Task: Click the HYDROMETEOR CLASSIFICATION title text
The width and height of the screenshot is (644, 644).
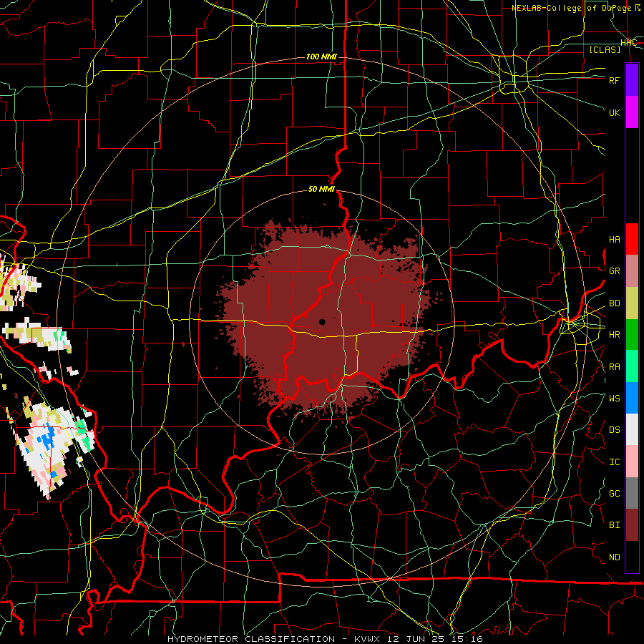Action: tap(251, 639)
